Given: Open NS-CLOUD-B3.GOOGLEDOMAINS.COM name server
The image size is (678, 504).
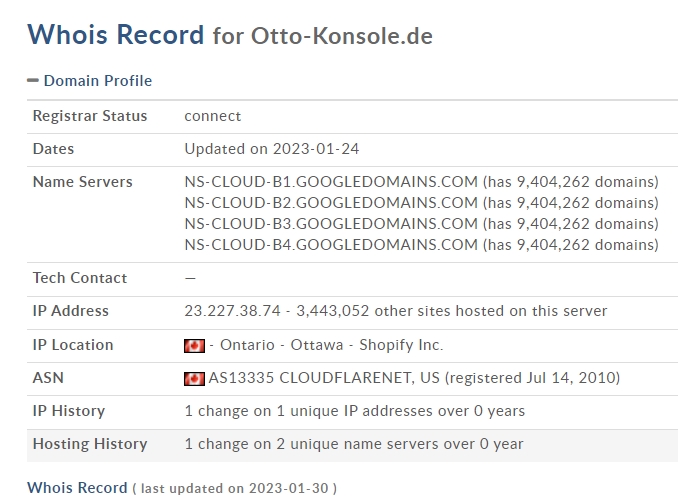Looking at the screenshot, I should (x=331, y=224).
